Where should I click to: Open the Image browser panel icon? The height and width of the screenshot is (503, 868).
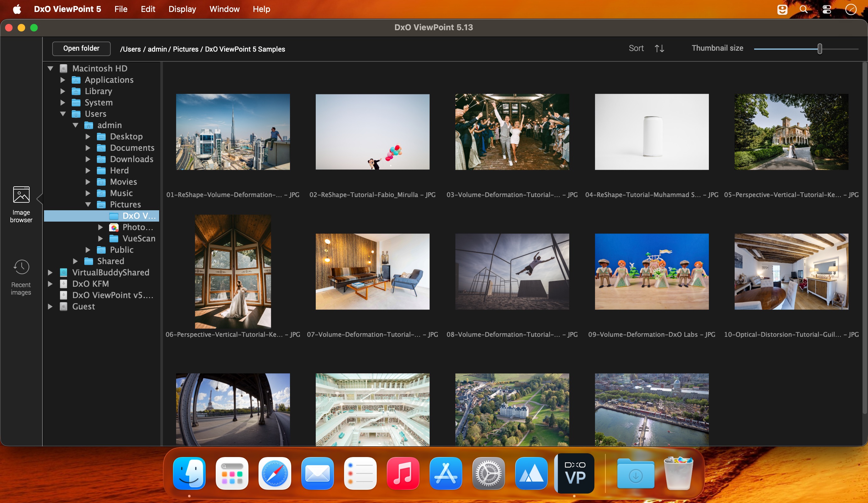[21, 195]
